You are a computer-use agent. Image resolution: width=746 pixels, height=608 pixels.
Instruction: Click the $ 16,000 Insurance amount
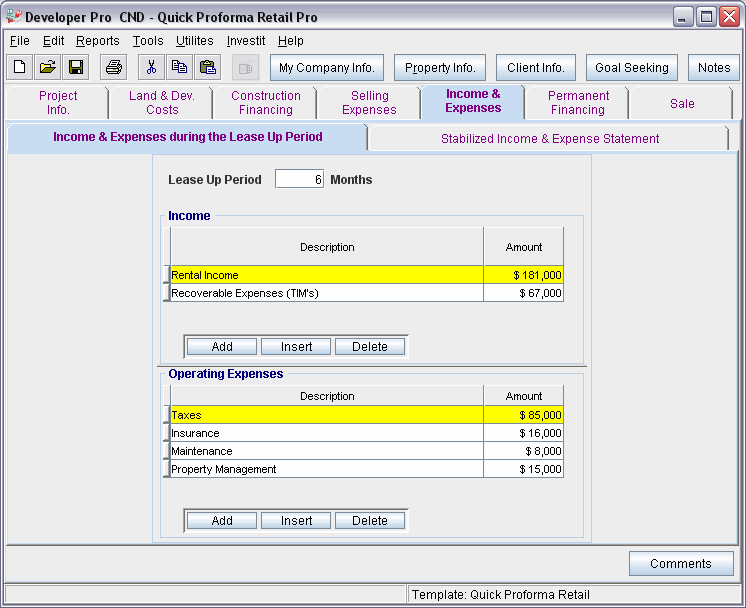(x=524, y=433)
